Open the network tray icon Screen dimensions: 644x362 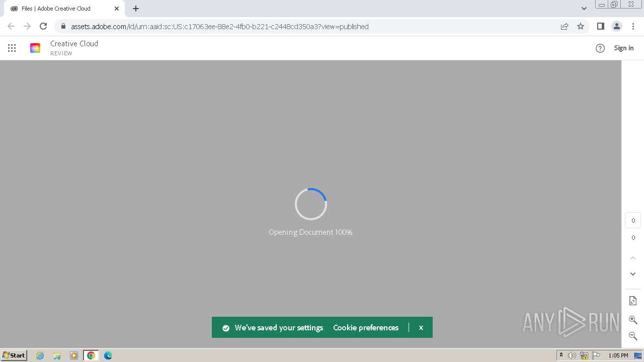tap(584, 355)
